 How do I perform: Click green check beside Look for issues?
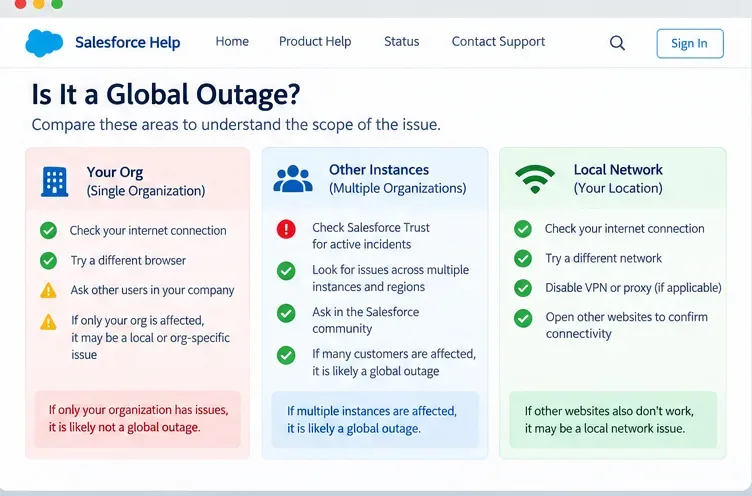[286, 271]
